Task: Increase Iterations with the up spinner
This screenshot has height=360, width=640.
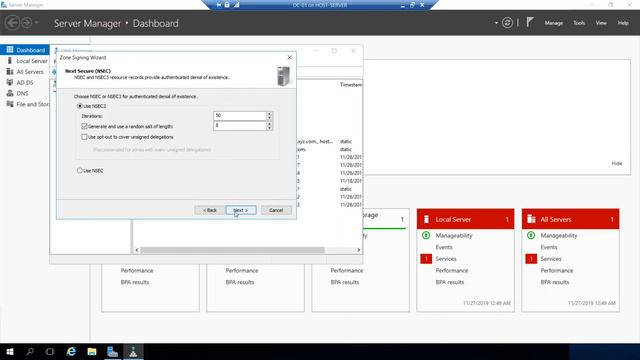Action: click(x=269, y=113)
